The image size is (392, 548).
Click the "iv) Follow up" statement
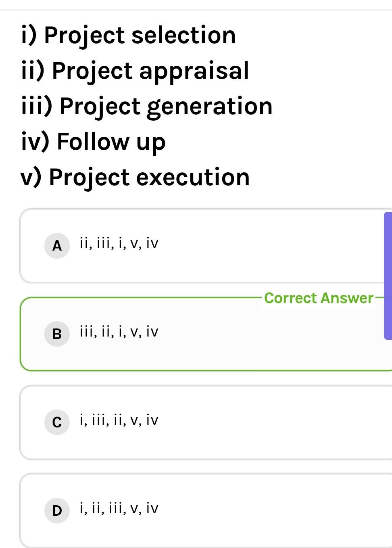(x=93, y=142)
